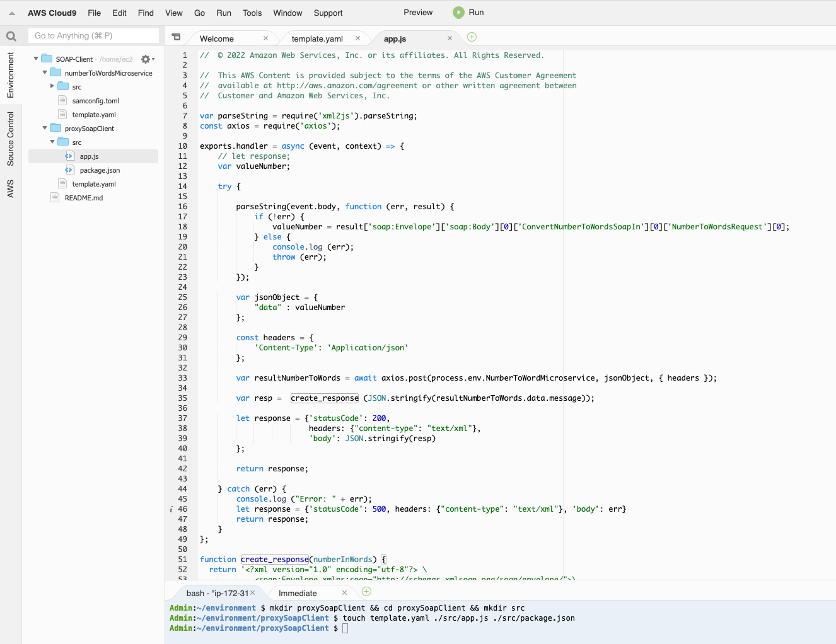Click the editor tab list icon
Viewport: 836px width, 644px height.
point(176,37)
